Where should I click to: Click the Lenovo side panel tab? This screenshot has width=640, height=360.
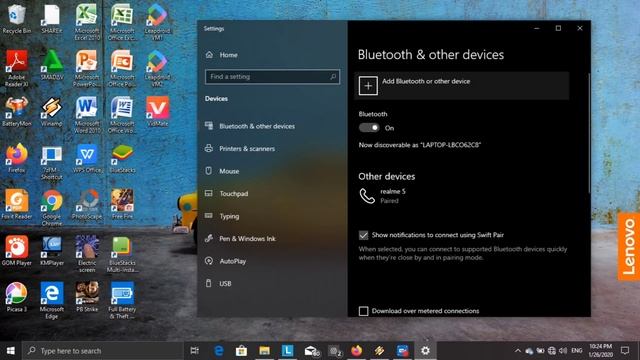(x=629, y=247)
